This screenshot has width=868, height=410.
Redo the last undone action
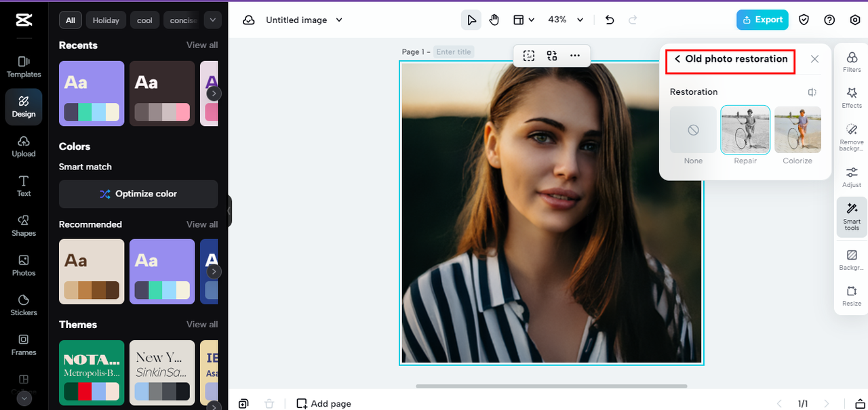tap(633, 20)
